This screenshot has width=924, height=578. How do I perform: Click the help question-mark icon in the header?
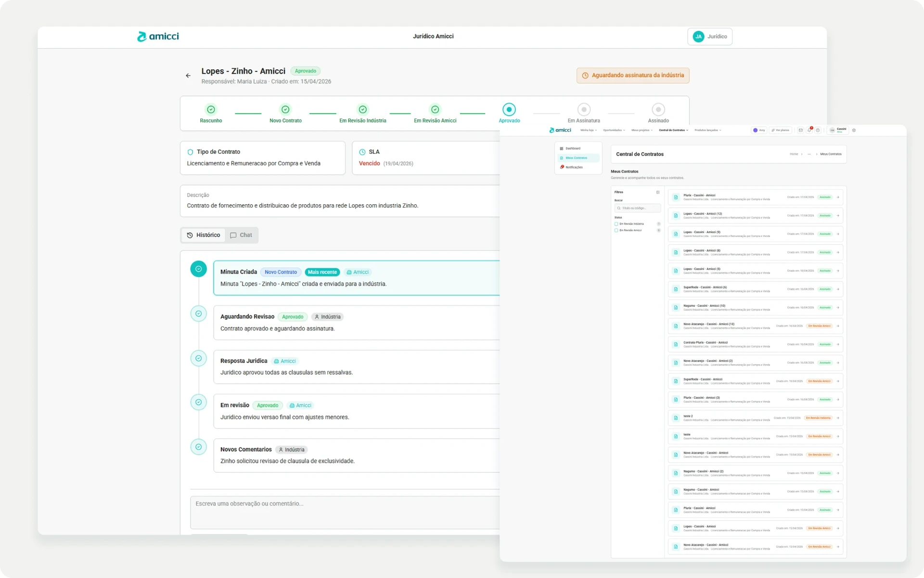(x=818, y=130)
